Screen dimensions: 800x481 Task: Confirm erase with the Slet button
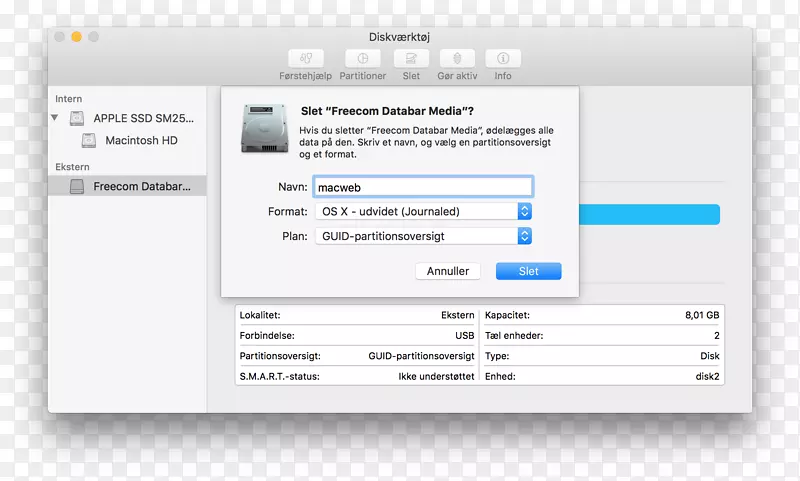click(528, 271)
